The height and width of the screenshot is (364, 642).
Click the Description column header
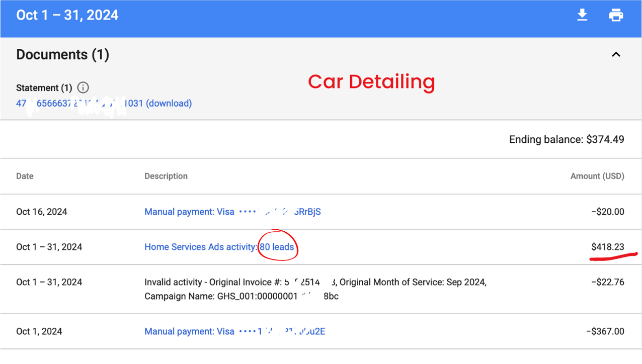[x=166, y=176]
